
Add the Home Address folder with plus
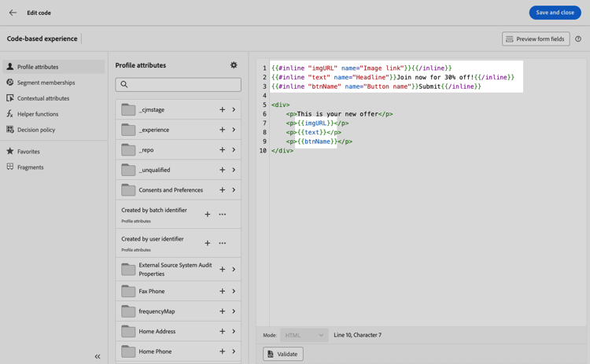(x=223, y=332)
